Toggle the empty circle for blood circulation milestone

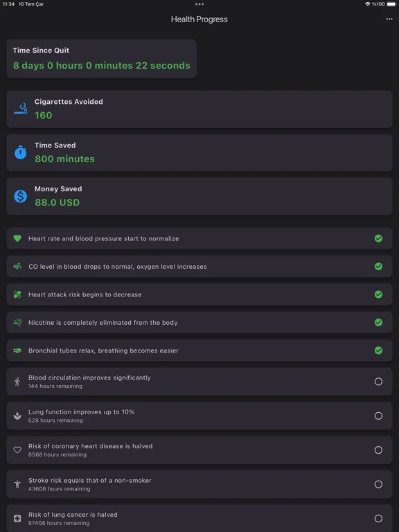click(378, 382)
